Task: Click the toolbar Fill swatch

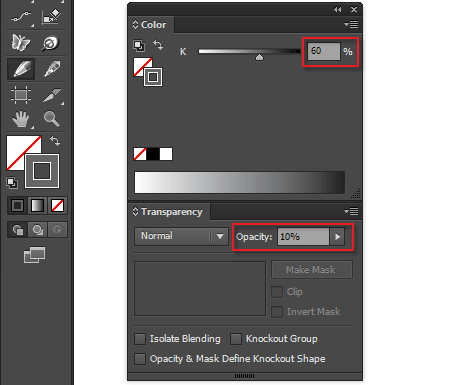Action: point(17,147)
